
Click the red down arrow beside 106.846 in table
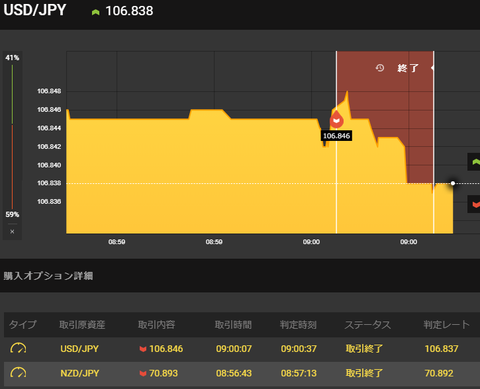143,349
